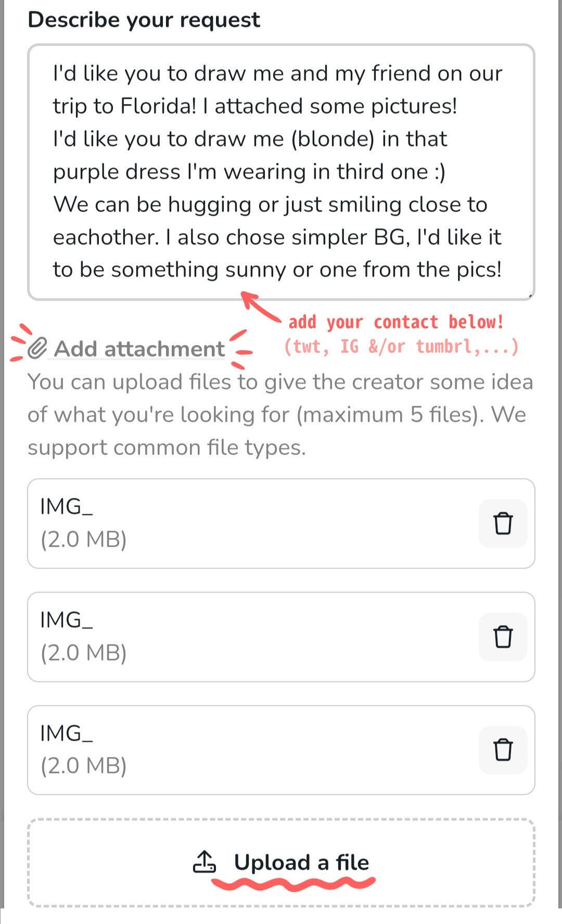Screen dimensions: 562x924
Task: Click the '(twt, IG &/or tumblr,...)' note
Action: click(401, 346)
